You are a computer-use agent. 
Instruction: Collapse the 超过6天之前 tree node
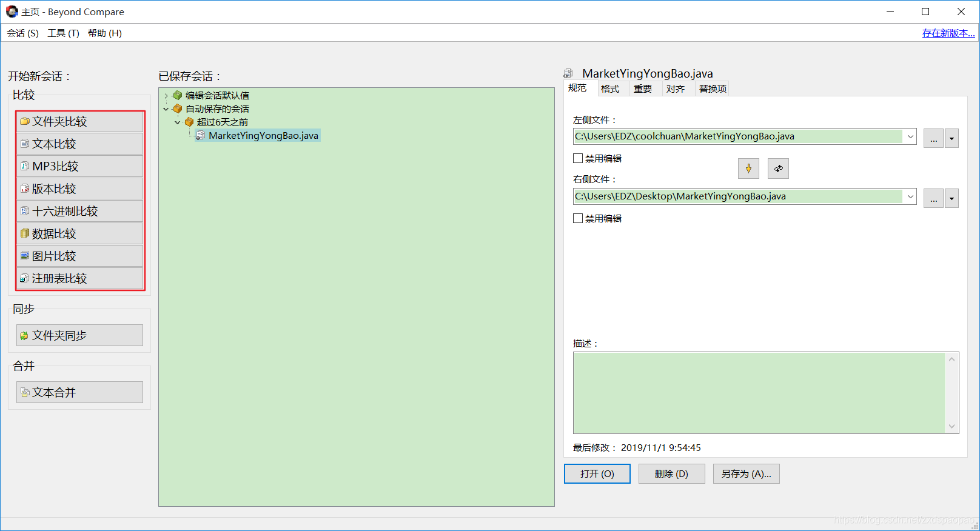coord(177,122)
